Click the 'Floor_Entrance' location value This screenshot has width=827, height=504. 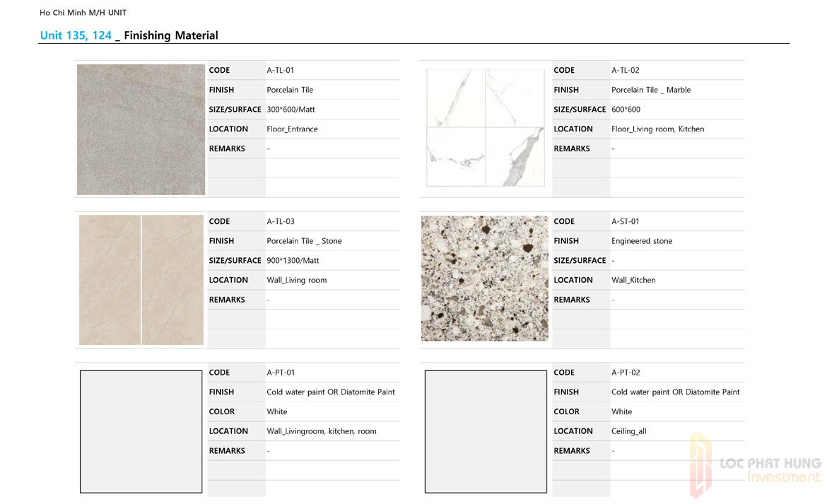pos(292,129)
